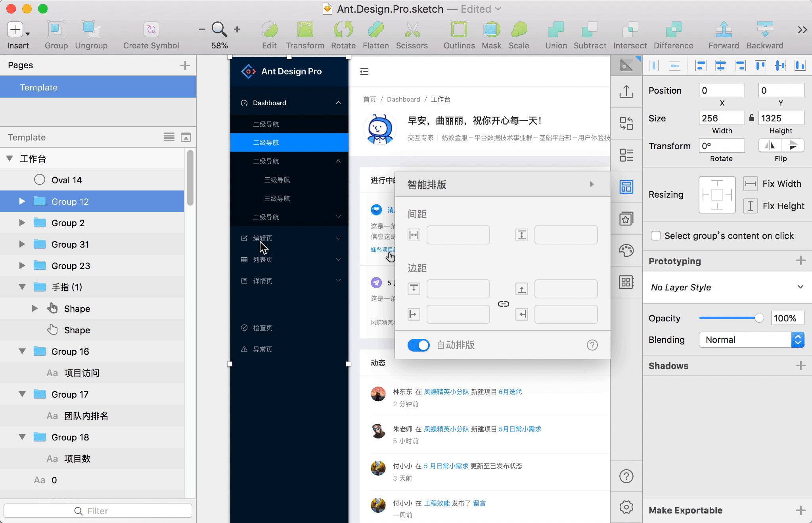Toggle Fix Width resizing
Screen dimensions: 812x523
click(750, 184)
